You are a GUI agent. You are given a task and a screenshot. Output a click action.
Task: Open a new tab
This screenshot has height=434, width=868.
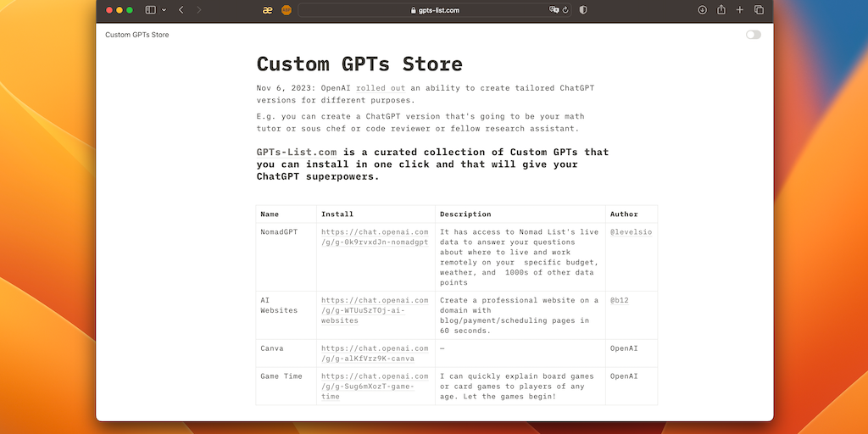pyautogui.click(x=739, y=10)
